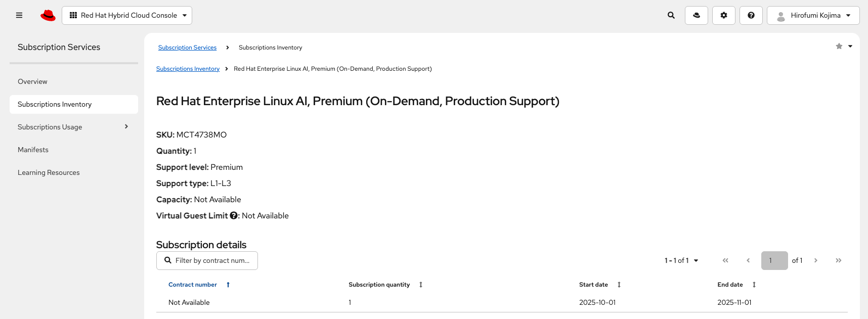Favorite this page with the star icon
The width and height of the screenshot is (868, 319).
point(839,47)
